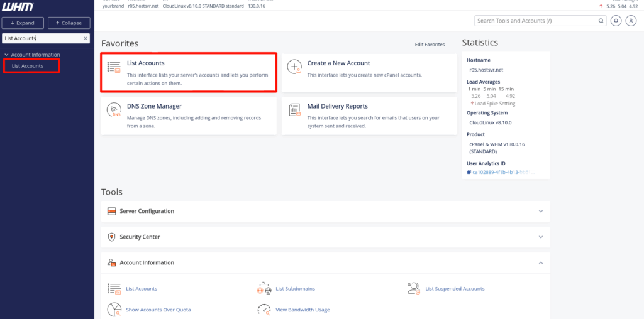Click the Mail Delivery Reports icon

pos(294,111)
